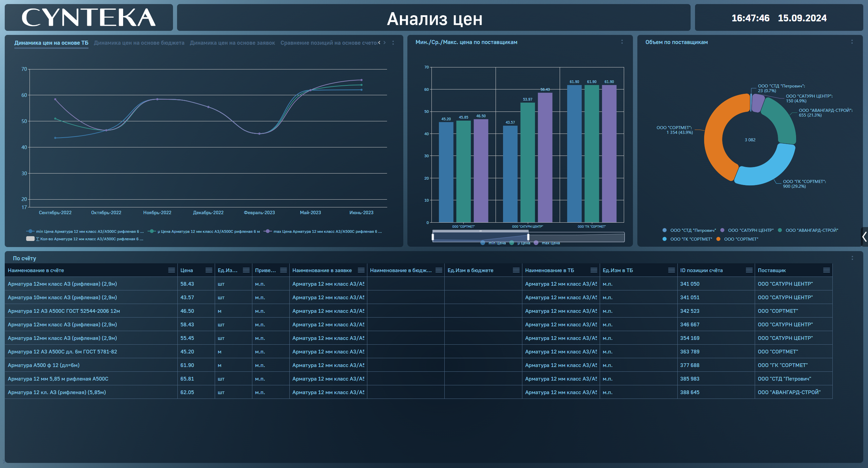
Task: Expand the side panel with the right-edge chevron
Action: [864, 237]
